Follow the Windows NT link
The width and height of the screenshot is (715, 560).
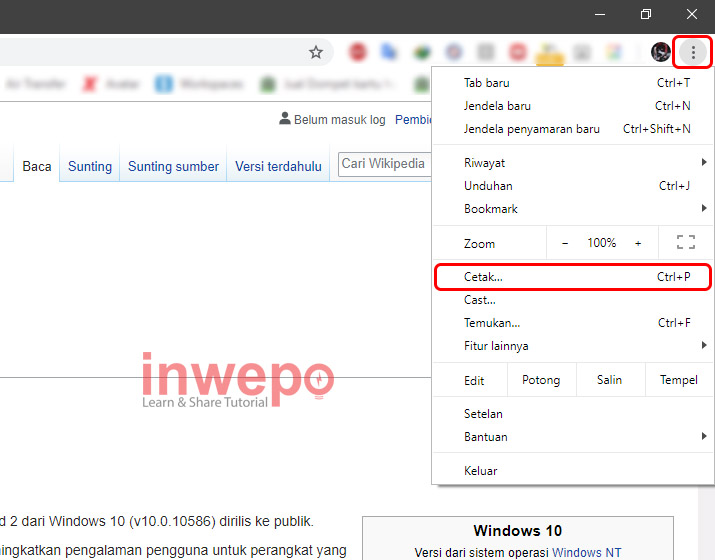coord(586,552)
